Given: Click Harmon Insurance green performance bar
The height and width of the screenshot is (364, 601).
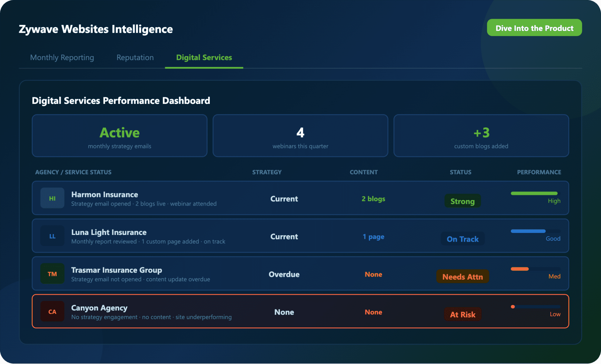Looking at the screenshot, I should tap(534, 193).
